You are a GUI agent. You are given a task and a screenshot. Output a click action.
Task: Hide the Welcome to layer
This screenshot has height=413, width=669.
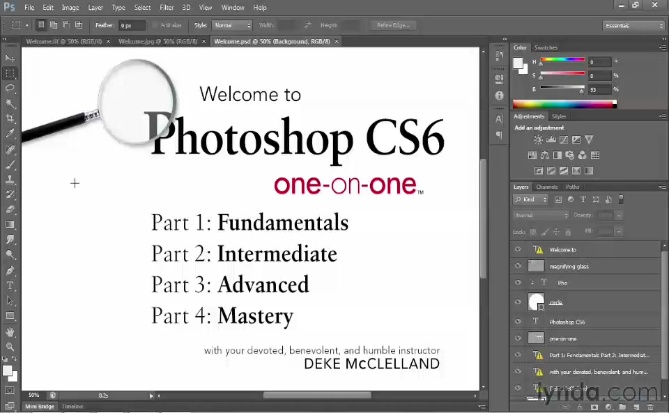click(x=518, y=249)
